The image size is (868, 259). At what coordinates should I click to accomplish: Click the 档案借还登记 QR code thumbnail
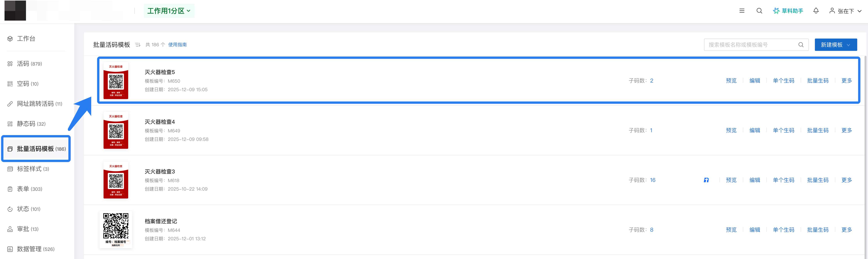click(x=116, y=229)
